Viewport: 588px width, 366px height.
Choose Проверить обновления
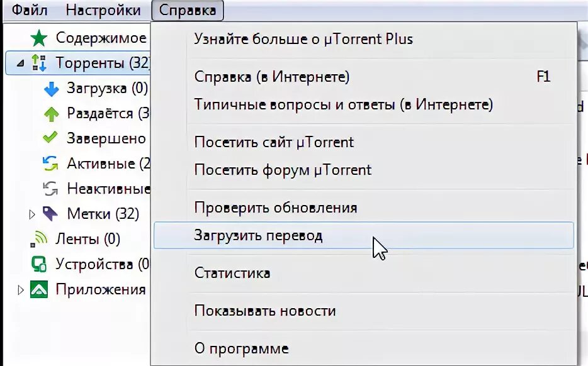pos(363,208)
